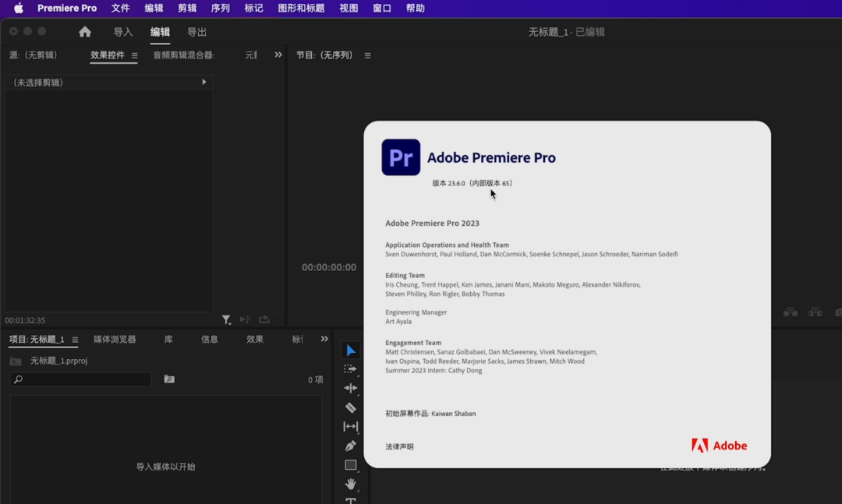Go to Home screen icon
Viewport: 842px width, 504px height.
[85, 32]
